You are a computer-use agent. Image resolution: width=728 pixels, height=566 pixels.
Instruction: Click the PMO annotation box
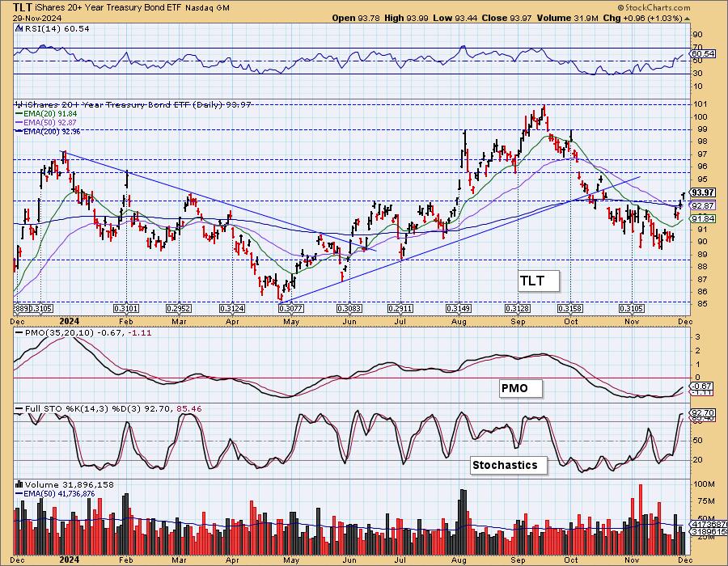click(520, 388)
